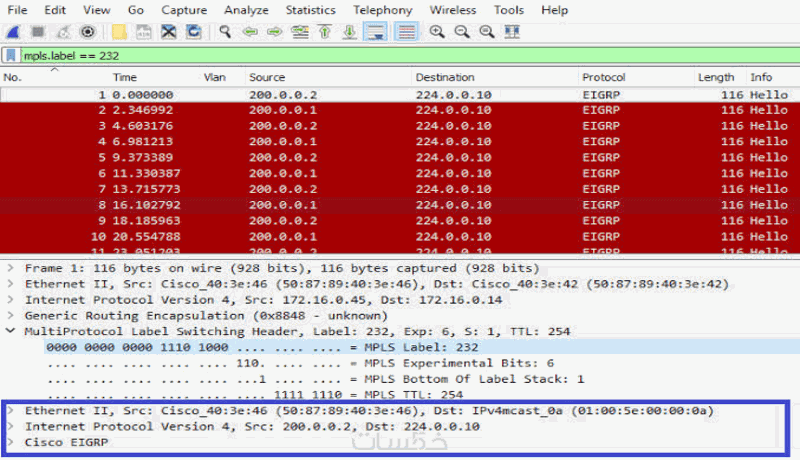Expand the Cisco EIGRP row
Viewport: 800px width, 460px height.
(x=10, y=442)
